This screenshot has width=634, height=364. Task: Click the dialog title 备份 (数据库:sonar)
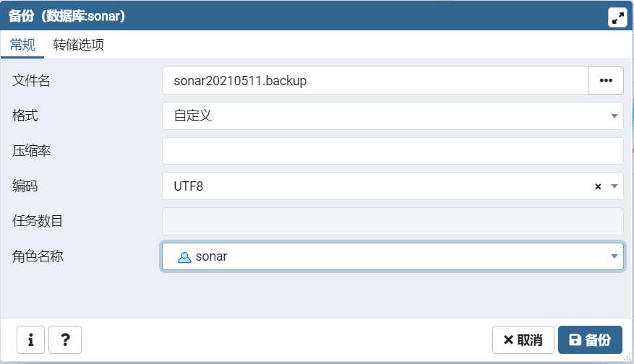point(67,17)
